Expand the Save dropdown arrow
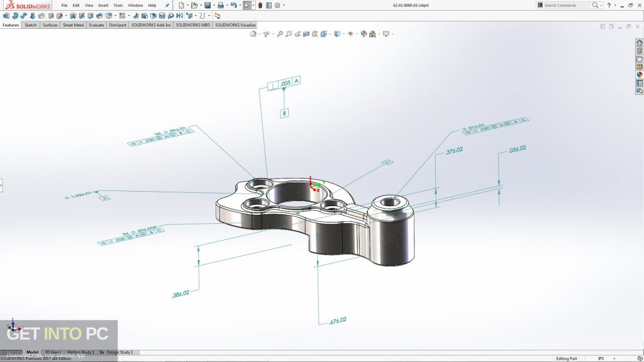Screen dimensions: 644x362 click(x=214, y=5)
